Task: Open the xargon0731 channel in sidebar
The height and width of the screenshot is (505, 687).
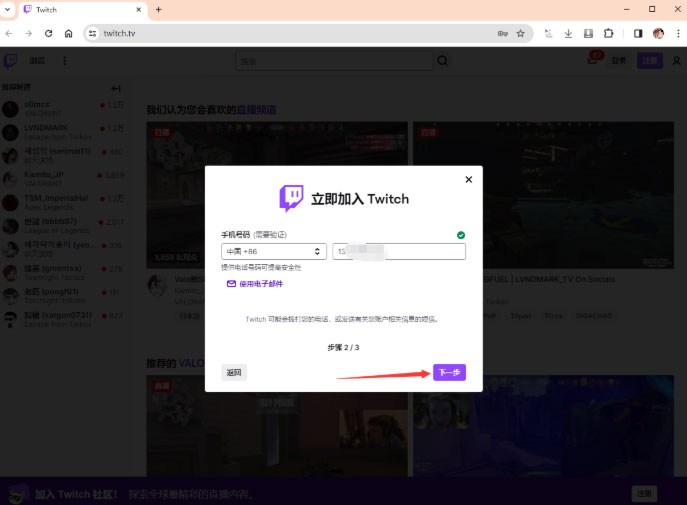Action: [63, 319]
